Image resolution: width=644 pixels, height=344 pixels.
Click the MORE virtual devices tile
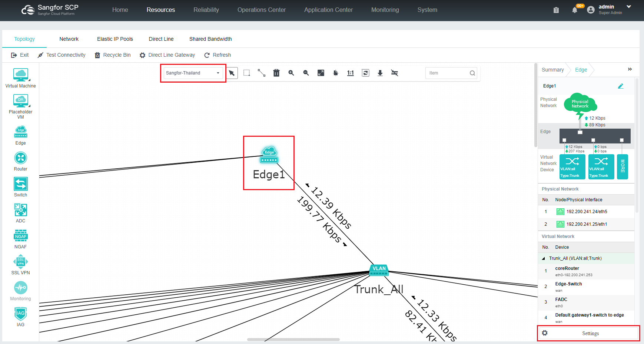tap(623, 167)
